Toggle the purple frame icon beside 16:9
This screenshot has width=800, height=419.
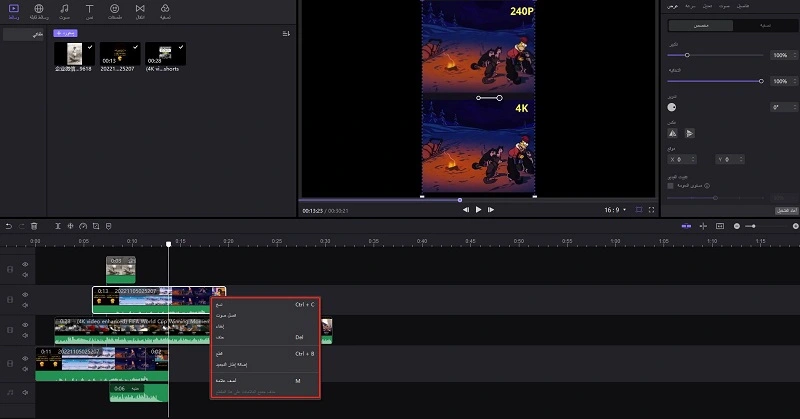point(639,210)
